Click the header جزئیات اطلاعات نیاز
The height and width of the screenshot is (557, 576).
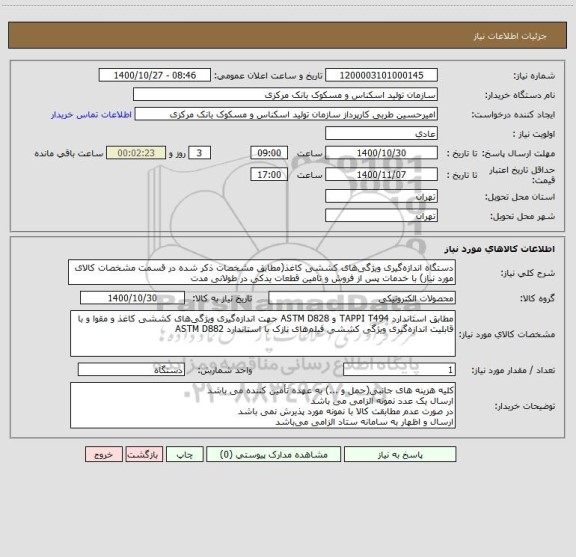pyautogui.click(x=510, y=36)
